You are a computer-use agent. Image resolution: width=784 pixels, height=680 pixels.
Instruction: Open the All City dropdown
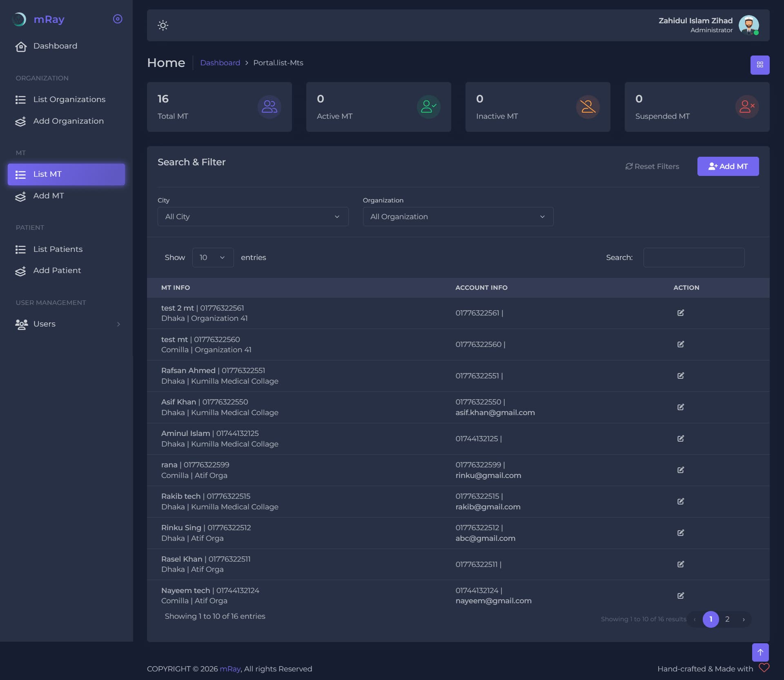coord(253,217)
